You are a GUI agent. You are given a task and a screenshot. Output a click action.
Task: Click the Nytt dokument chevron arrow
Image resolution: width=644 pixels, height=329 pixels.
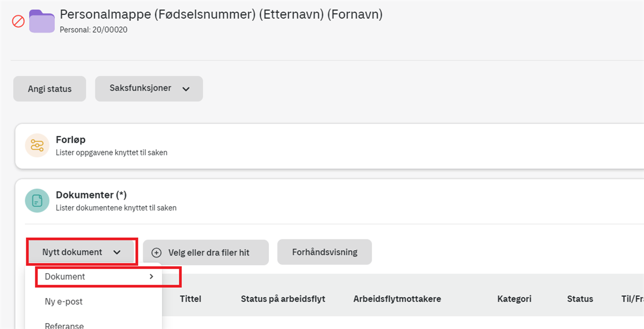point(117,252)
